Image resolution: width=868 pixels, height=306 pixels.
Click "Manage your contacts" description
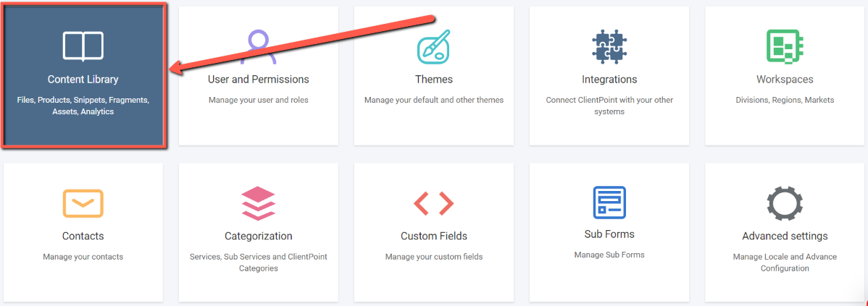click(83, 257)
